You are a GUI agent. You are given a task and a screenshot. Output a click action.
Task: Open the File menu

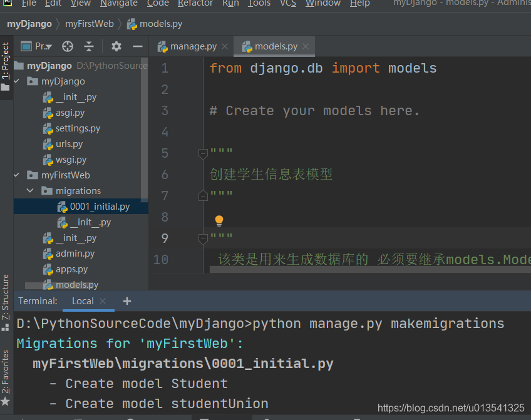click(x=29, y=3)
